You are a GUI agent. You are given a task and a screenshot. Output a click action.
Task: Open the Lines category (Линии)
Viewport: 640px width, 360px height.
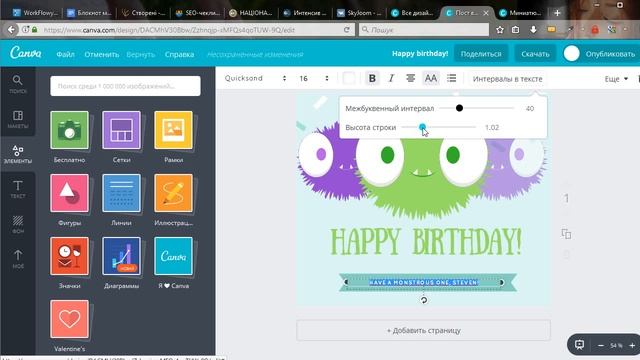click(x=121, y=193)
